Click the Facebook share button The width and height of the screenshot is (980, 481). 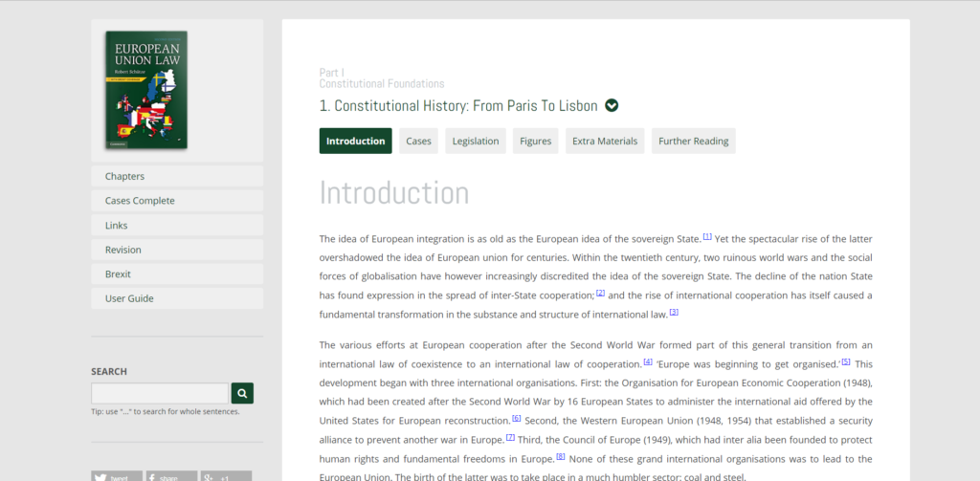pyautogui.click(x=171, y=476)
